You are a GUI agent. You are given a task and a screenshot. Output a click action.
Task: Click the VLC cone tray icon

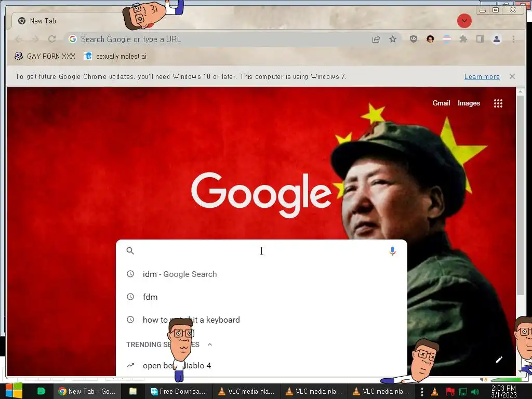pos(434,392)
